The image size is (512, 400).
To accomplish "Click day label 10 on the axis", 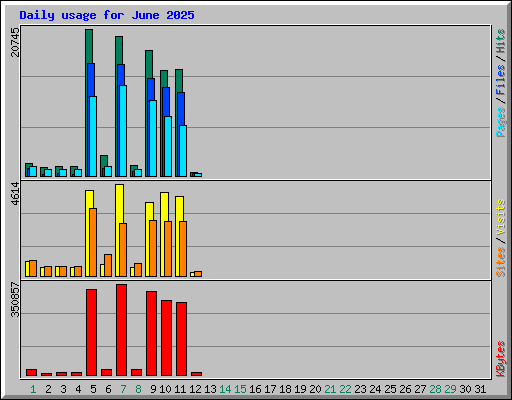I will [165, 389].
